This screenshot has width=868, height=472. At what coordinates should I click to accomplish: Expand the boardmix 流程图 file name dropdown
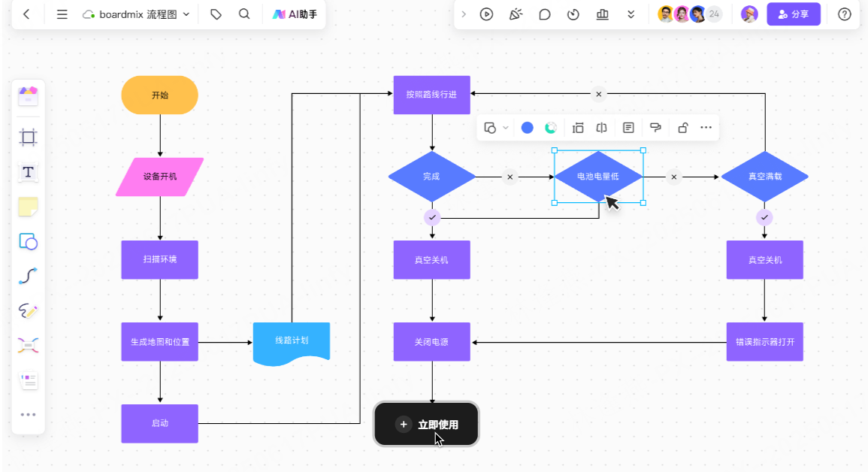[186, 14]
